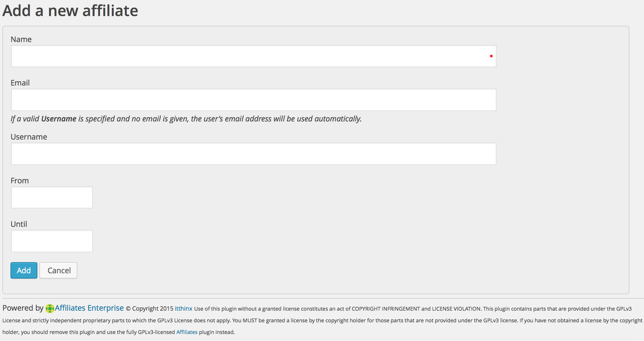Submit the form with the Add button

tap(24, 270)
